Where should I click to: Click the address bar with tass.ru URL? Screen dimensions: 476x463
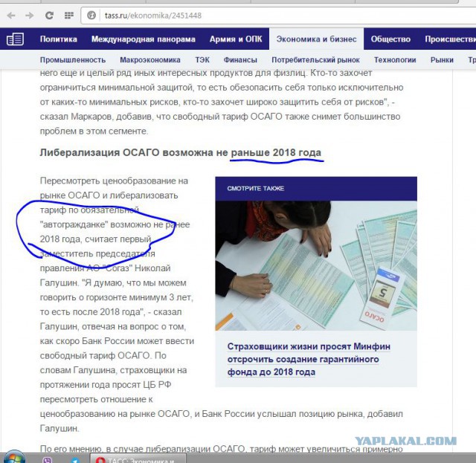pos(277,15)
